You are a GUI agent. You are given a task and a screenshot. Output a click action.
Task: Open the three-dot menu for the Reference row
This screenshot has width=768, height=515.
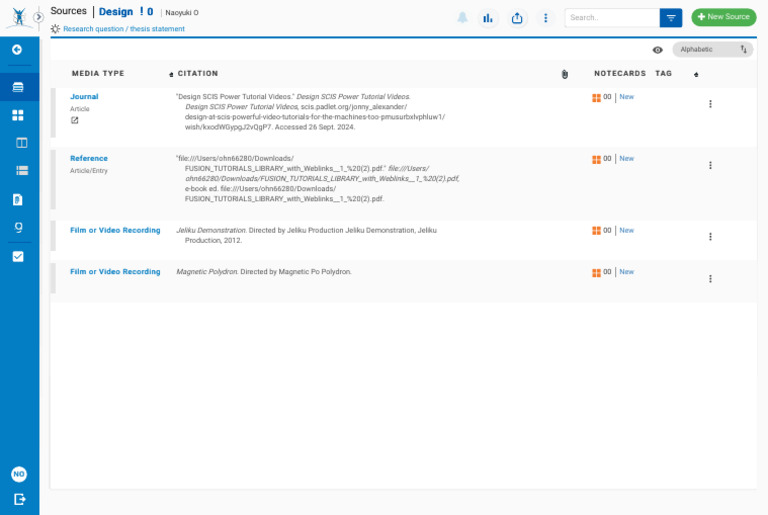710,165
